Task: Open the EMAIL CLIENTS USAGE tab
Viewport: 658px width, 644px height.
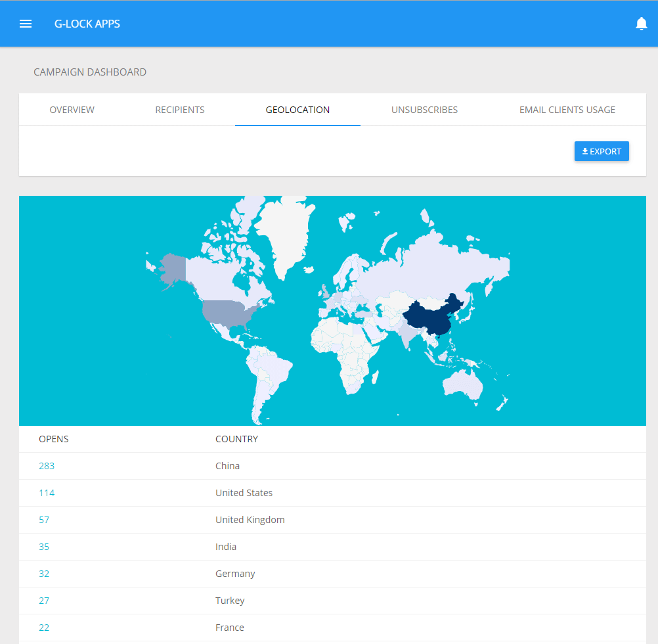Action: [x=567, y=110]
